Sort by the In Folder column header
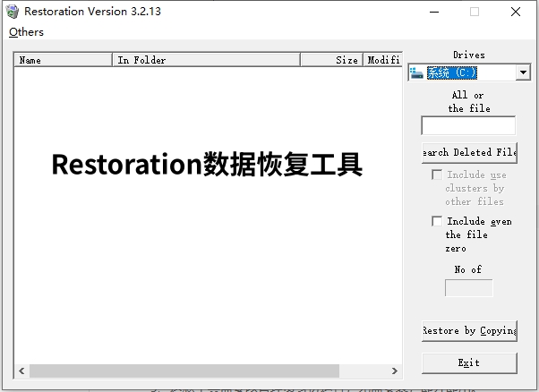Viewport: 539px width, 392px height. pyautogui.click(x=206, y=60)
